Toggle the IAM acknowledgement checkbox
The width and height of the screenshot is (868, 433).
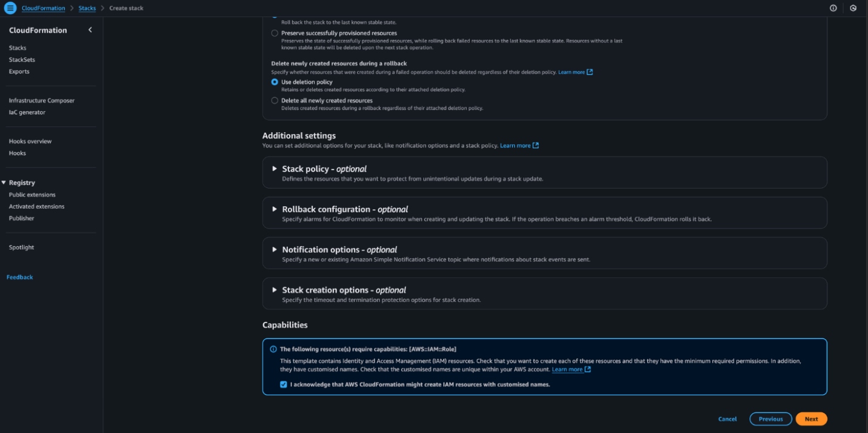(283, 384)
